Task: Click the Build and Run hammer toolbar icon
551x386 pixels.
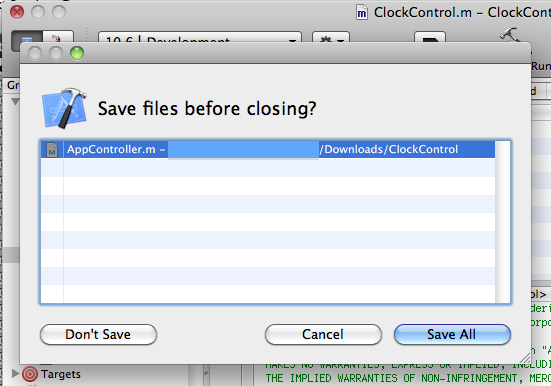Action: click(510, 35)
